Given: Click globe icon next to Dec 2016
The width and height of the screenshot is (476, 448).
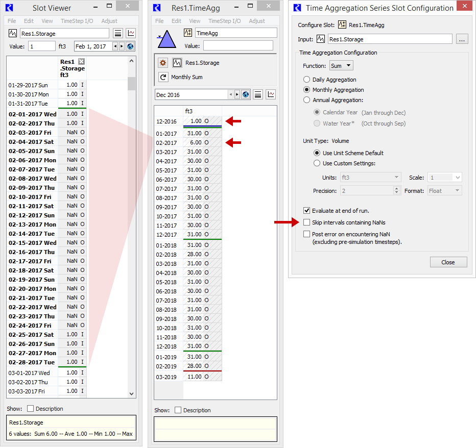Looking at the screenshot, I should (x=246, y=94).
